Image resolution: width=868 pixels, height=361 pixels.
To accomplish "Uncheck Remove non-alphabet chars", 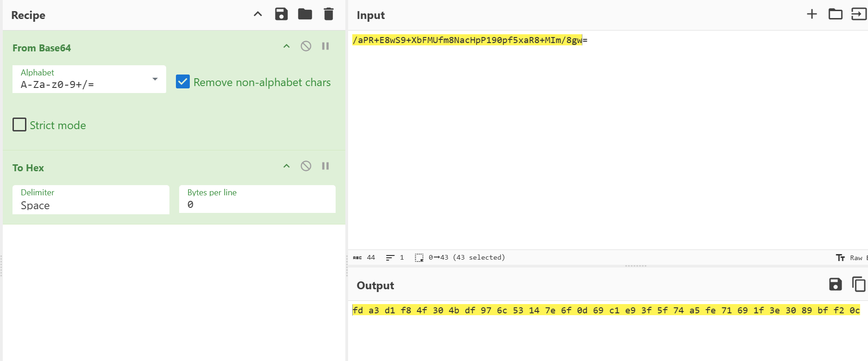I will click(183, 82).
